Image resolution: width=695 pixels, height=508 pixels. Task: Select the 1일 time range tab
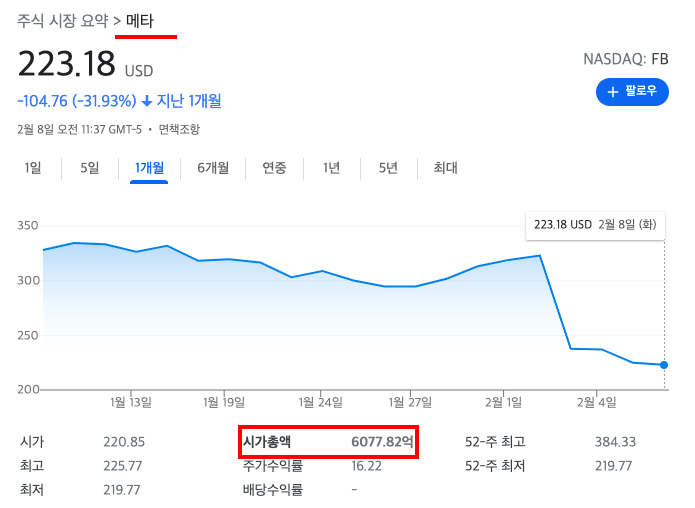32,168
